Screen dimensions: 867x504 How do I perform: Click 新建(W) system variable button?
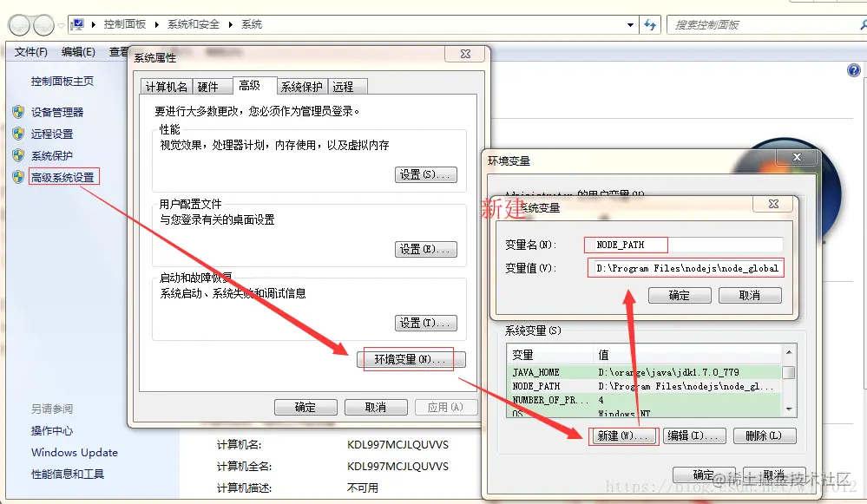(622, 436)
